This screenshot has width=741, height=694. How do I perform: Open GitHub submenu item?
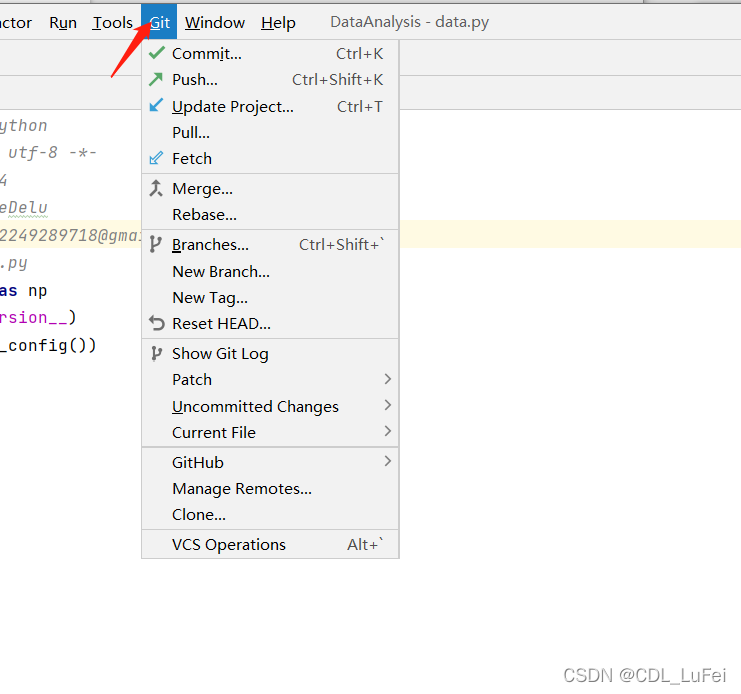(270, 463)
